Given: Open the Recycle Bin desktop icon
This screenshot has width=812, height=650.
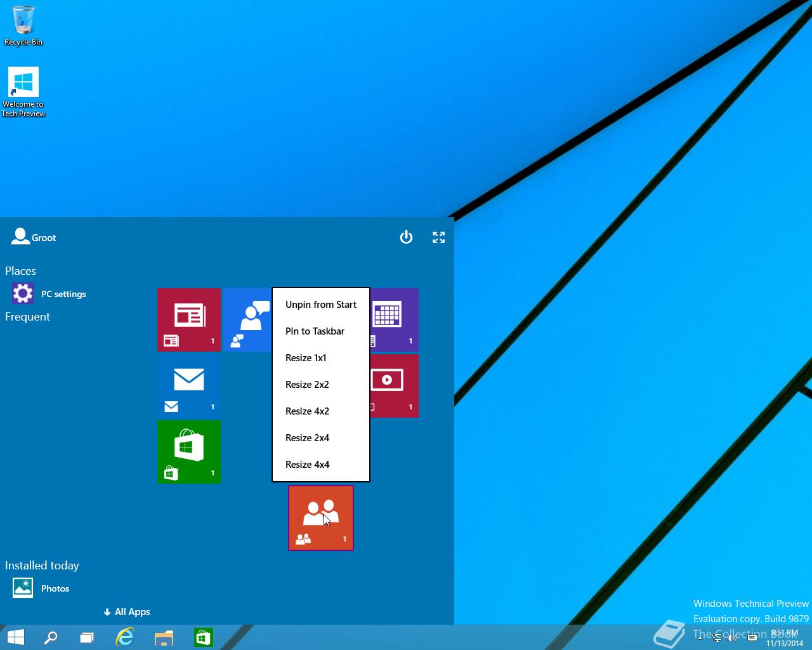Looking at the screenshot, I should [x=23, y=26].
